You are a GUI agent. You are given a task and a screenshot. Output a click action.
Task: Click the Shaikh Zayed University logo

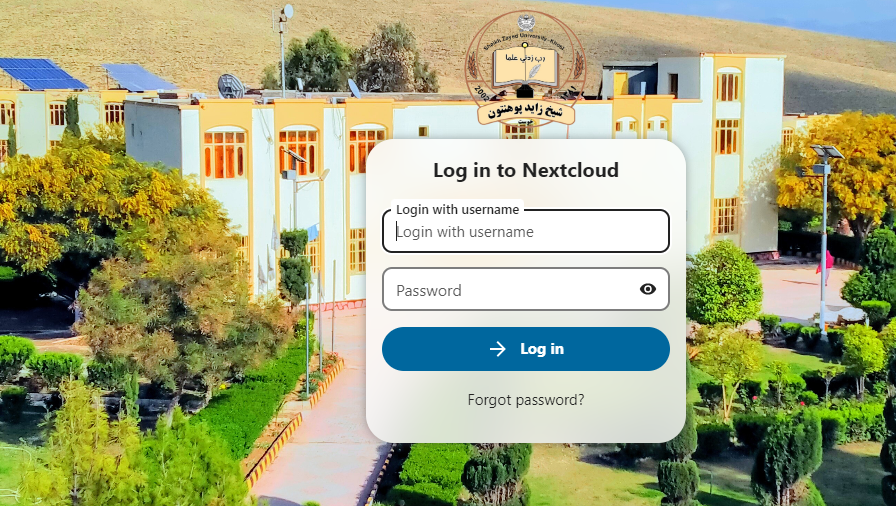525,70
